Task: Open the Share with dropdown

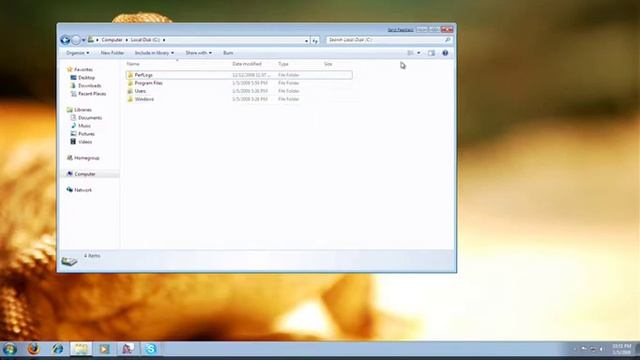Action: [x=198, y=53]
